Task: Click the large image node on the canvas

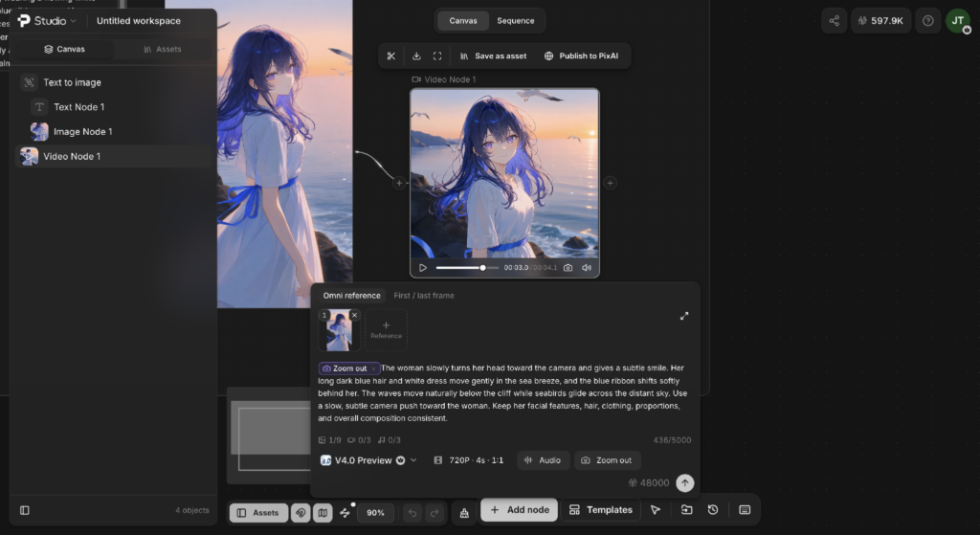Action: pos(285,154)
